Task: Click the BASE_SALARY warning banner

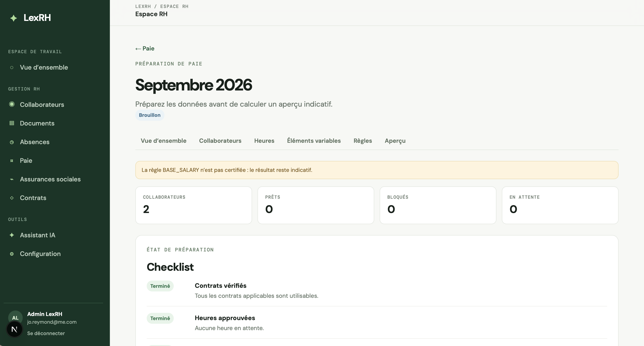Action: tap(377, 170)
